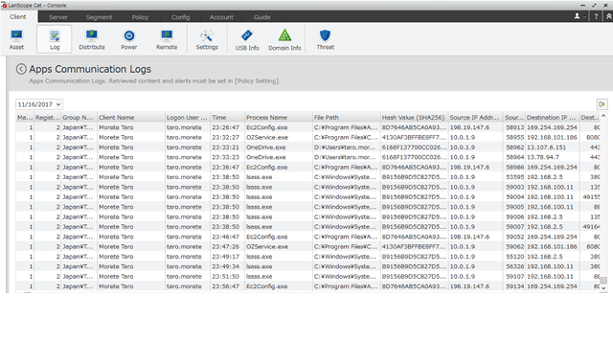Switch to the Client tab
613x364 pixels.
18,17
